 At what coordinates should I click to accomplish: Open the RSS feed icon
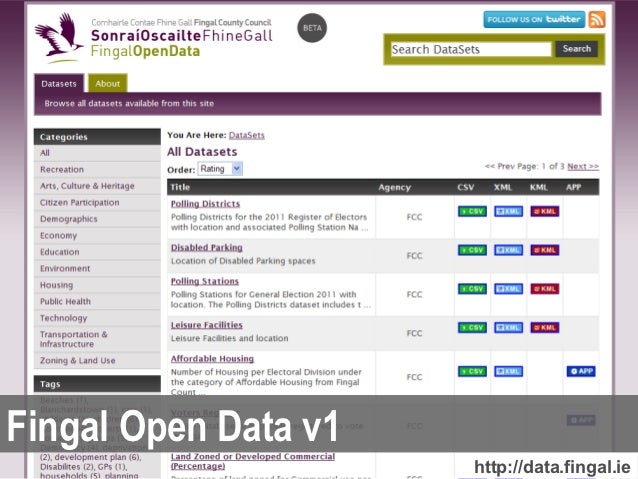pos(596,19)
